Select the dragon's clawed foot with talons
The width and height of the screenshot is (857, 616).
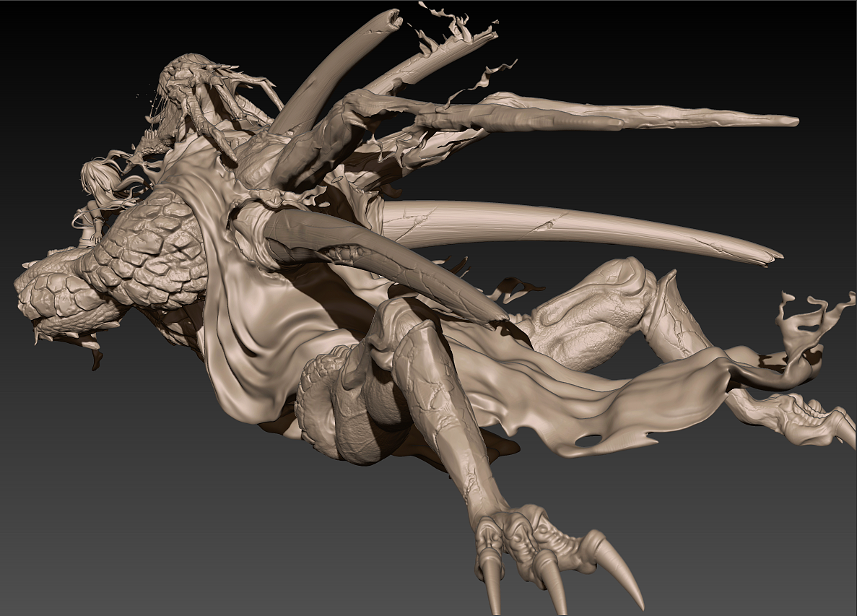557,558
